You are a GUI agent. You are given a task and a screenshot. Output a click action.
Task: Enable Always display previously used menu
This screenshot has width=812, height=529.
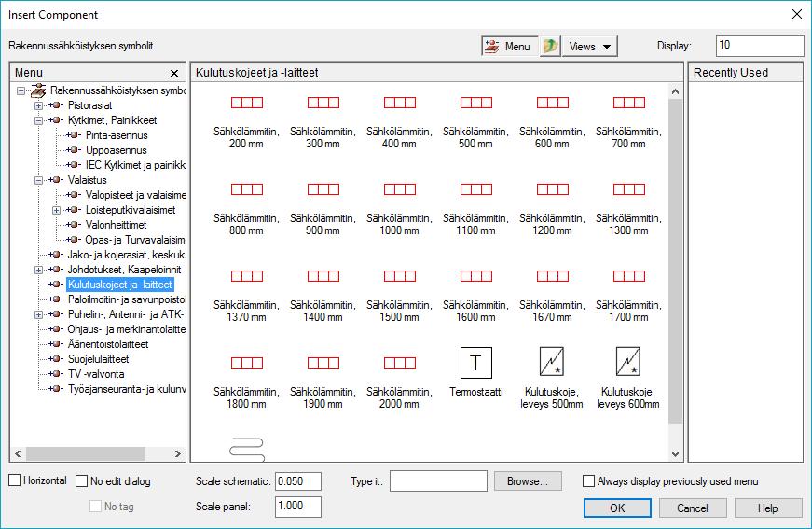click(x=588, y=480)
